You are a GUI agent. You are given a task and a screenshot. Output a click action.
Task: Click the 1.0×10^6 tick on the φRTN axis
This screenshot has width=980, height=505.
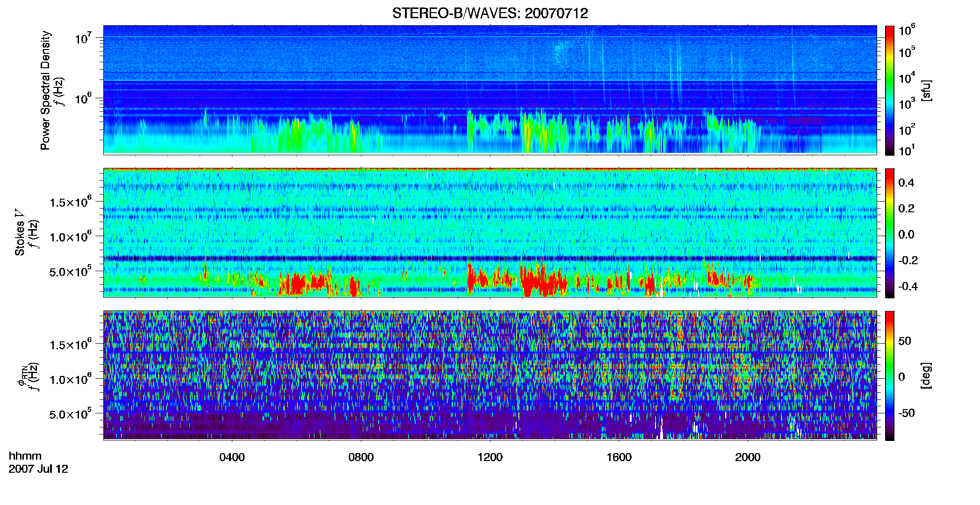point(71,379)
